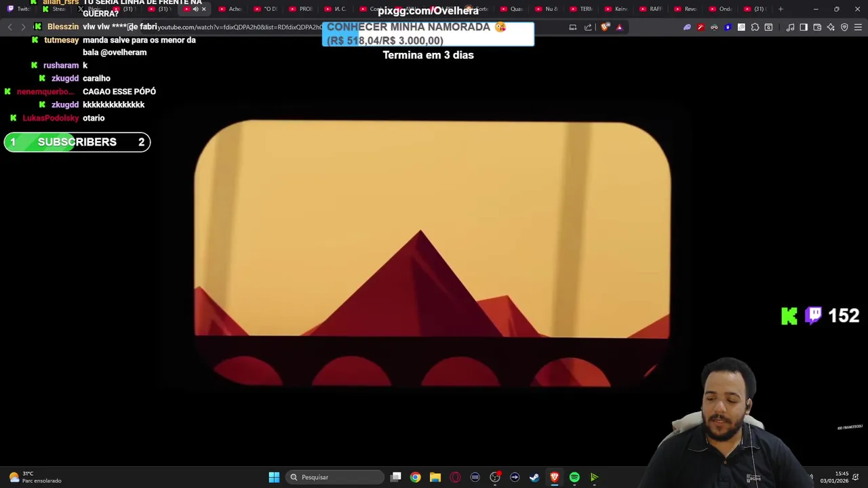Viewport: 868px width, 488px height.
Task: Click the Brave VPN shield icon
Action: (x=844, y=27)
